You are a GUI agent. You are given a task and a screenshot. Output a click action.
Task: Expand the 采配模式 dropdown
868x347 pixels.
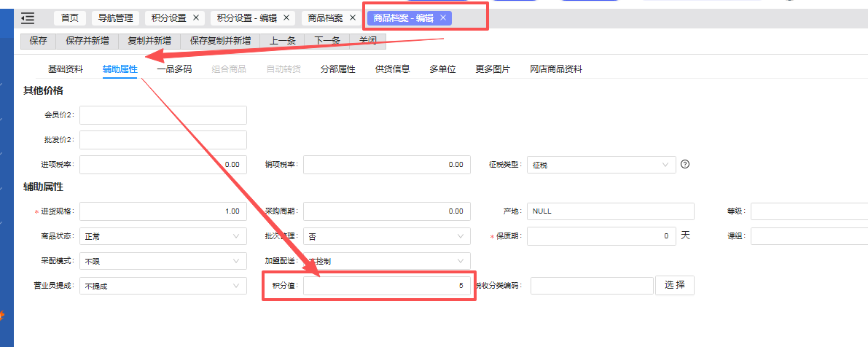click(163, 261)
